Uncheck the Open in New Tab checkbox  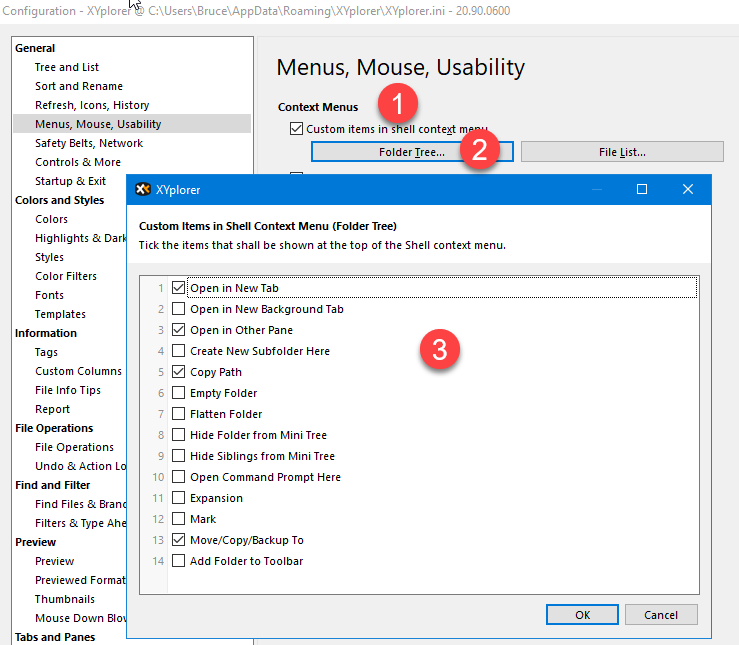click(x=179, y=288)
